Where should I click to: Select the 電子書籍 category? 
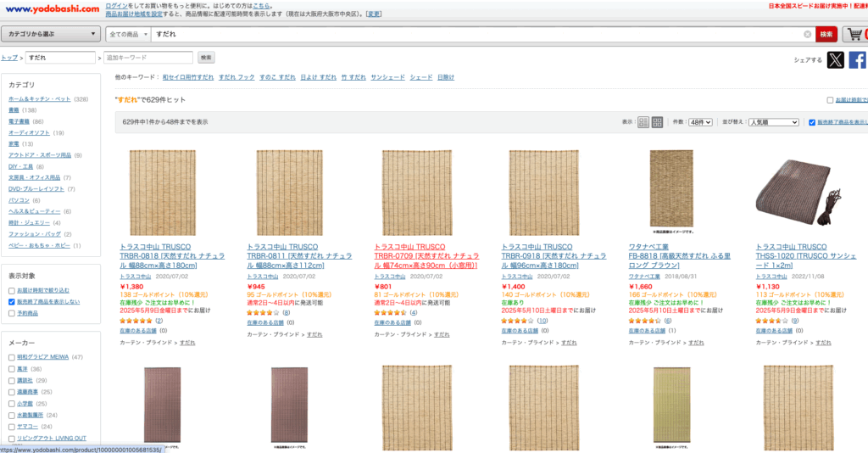(19, 121)
